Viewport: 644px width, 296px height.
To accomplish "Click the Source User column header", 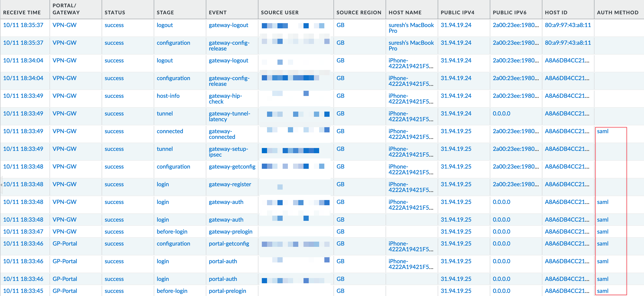I will click(280, 12).
